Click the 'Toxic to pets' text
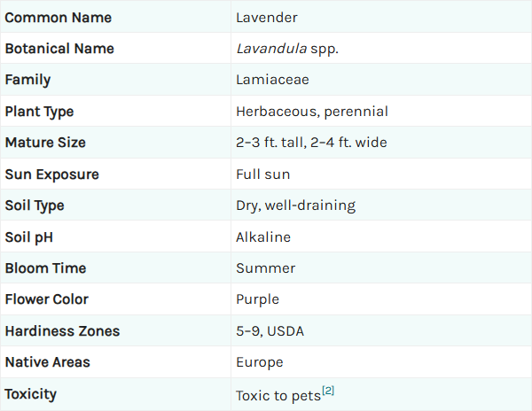This screenshot has width=532, height=411. [x=278, y=396]
